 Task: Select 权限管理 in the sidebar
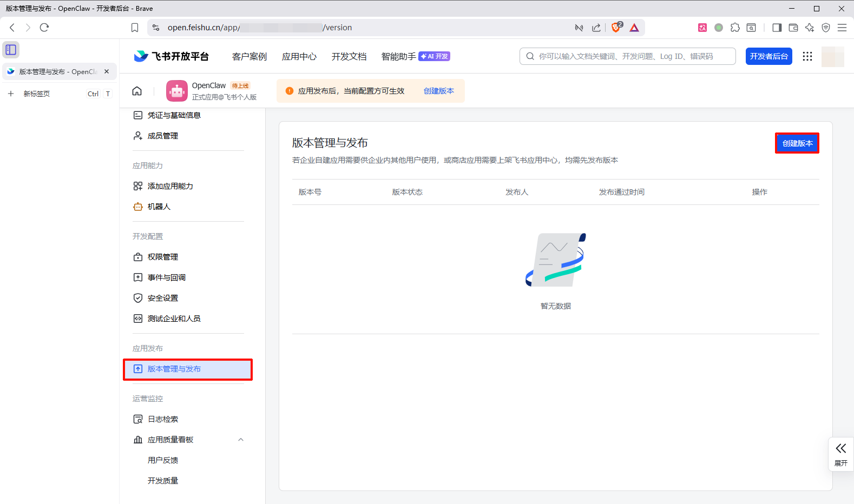pos(162,257)
